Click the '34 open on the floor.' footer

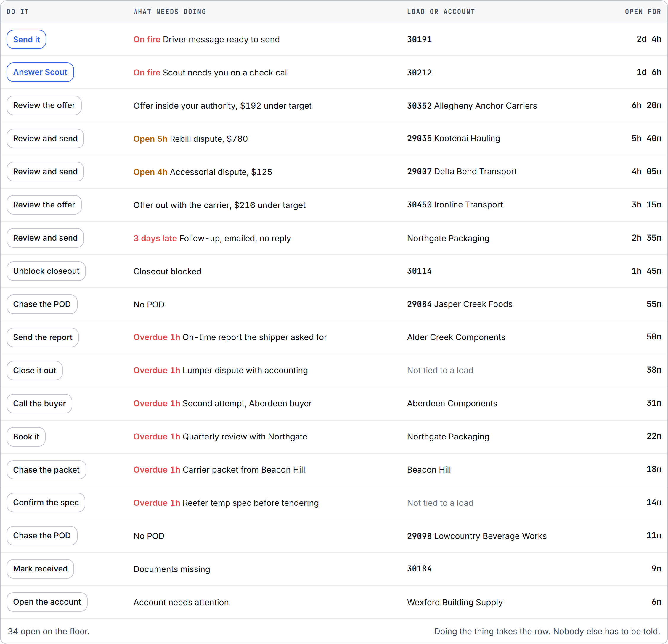pos(48,631)
